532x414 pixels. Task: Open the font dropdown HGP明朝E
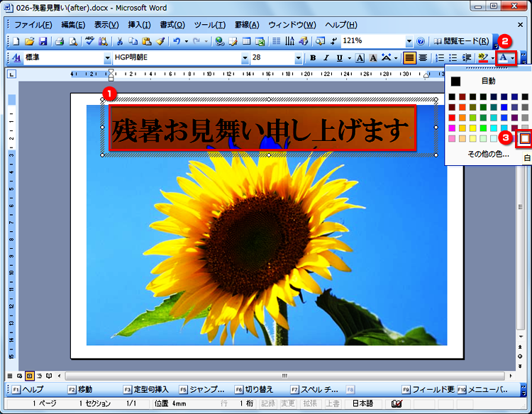[x=245, y=58]
